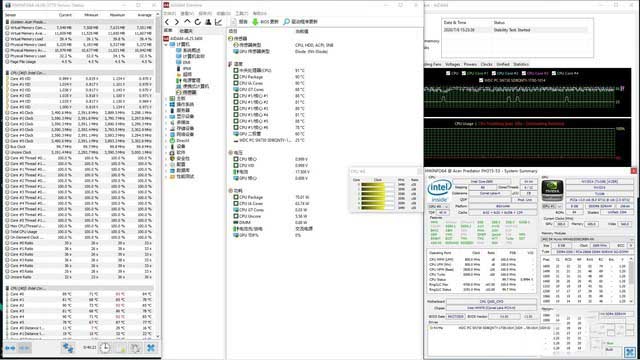Open the user icon in AIDA64 toolbar
This screenshot has width=640, height=360.
(x=208, y=22)
